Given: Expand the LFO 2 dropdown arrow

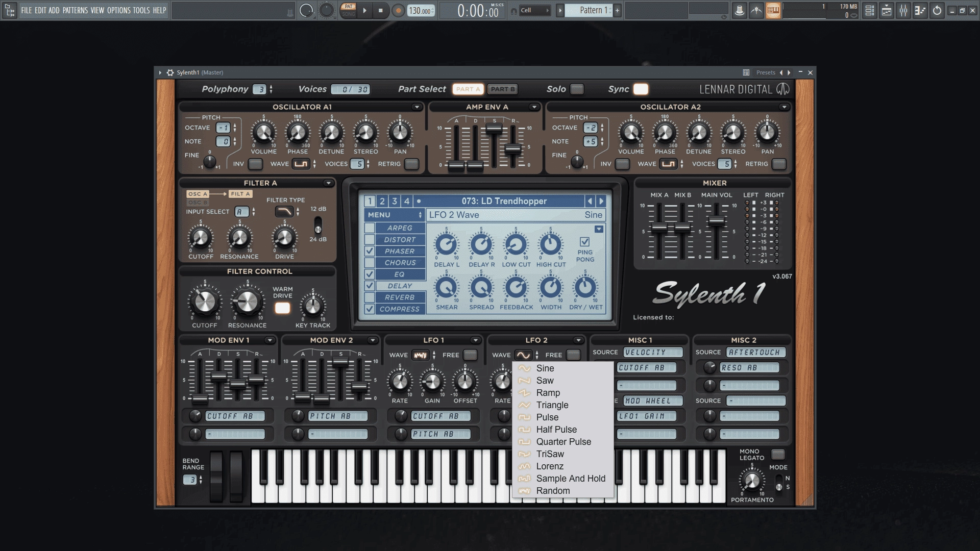Looking at the screenshot, I should tap(578, 340).
